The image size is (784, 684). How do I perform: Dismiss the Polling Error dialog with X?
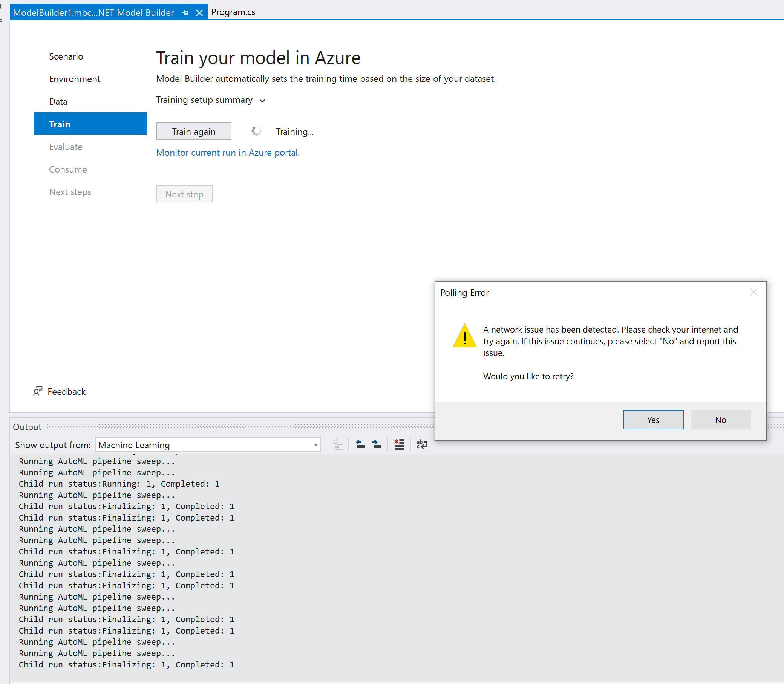tap(753, 292)
